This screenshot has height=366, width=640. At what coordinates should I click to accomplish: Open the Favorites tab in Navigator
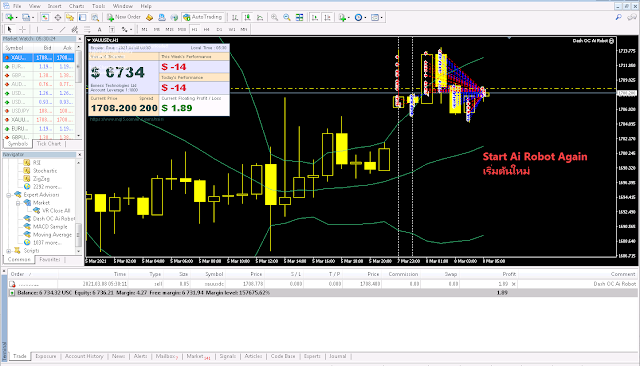point(50,260)
